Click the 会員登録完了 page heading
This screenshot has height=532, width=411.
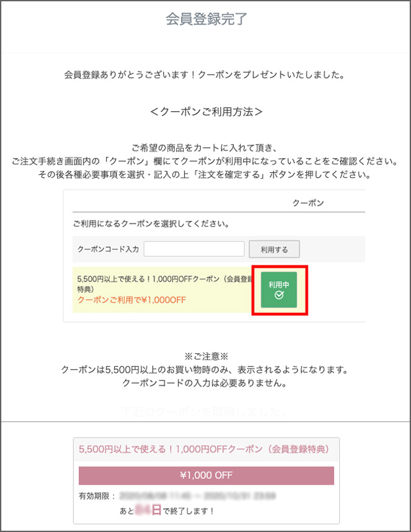206,19
